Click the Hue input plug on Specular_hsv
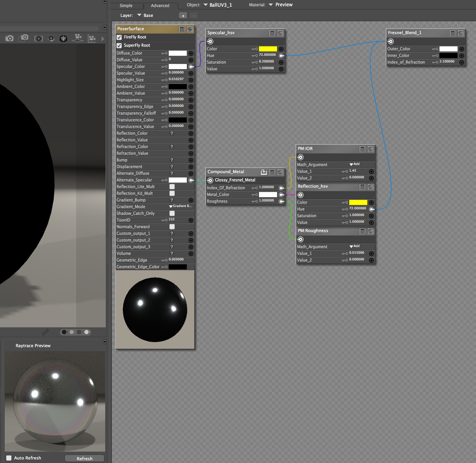The image size is (476, 463). (281, 56)
